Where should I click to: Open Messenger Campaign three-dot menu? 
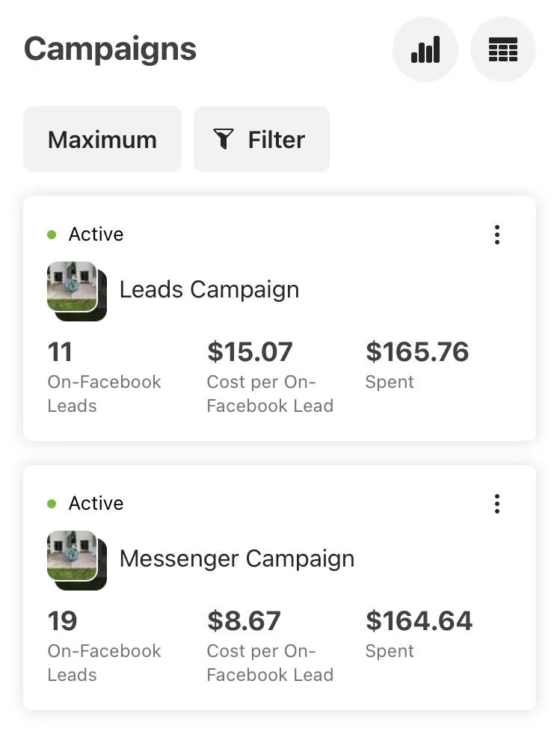[496, 504]
